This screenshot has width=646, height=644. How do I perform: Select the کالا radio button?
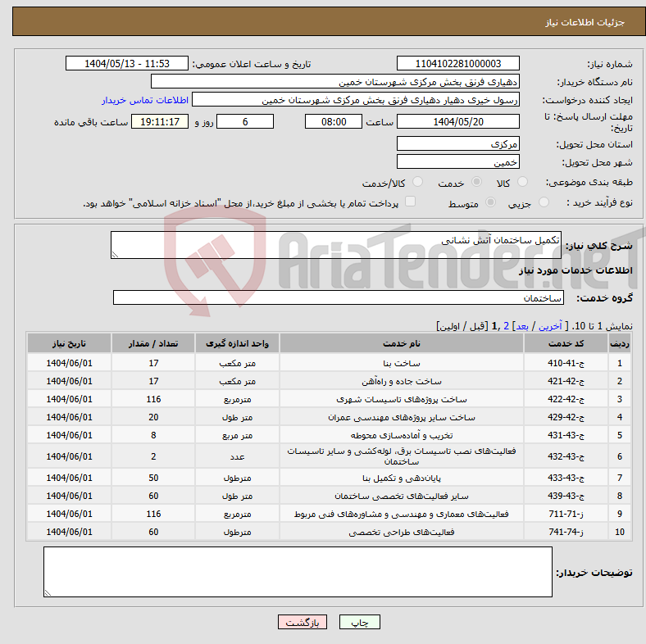click(522, 182)
